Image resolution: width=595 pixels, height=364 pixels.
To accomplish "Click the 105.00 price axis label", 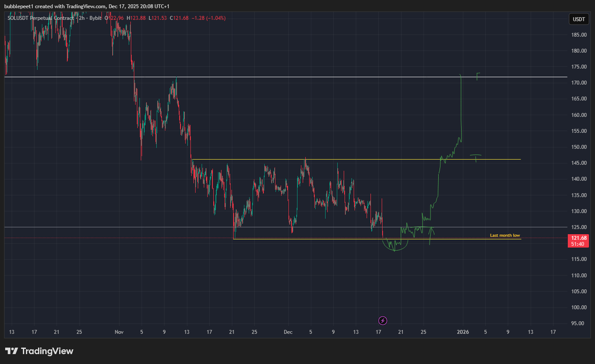I will 579,291.
